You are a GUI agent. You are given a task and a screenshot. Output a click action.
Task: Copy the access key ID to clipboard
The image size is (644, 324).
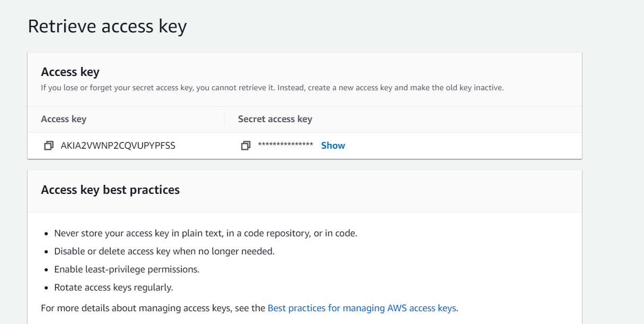49,146
